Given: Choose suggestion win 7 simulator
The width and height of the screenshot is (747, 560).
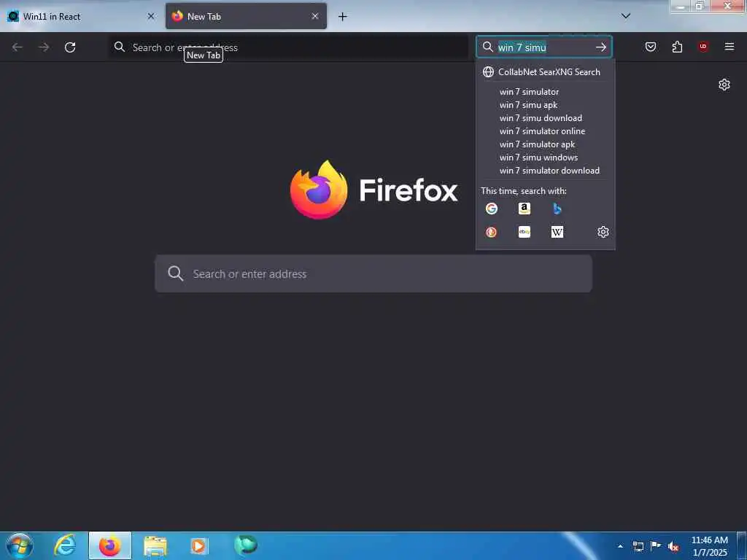Looking at the screenshot, I should click(x=546, y=91).
